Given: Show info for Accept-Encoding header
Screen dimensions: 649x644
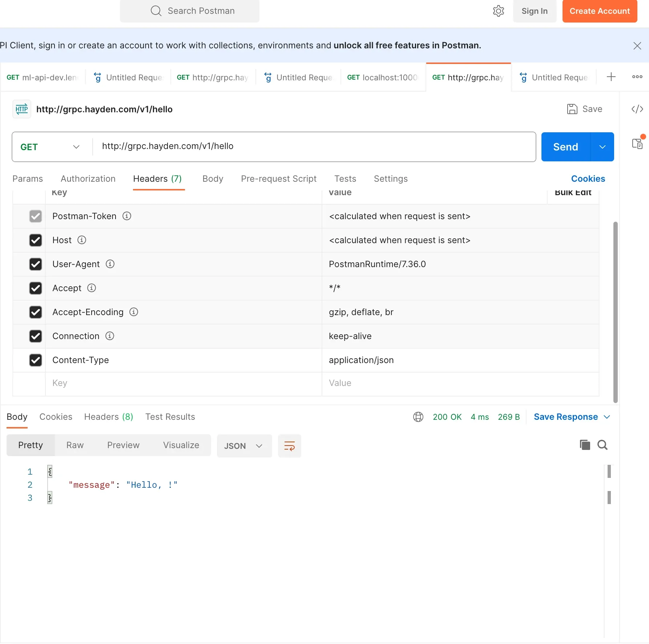Looking at the screenshot, I should tap(134, 312).
